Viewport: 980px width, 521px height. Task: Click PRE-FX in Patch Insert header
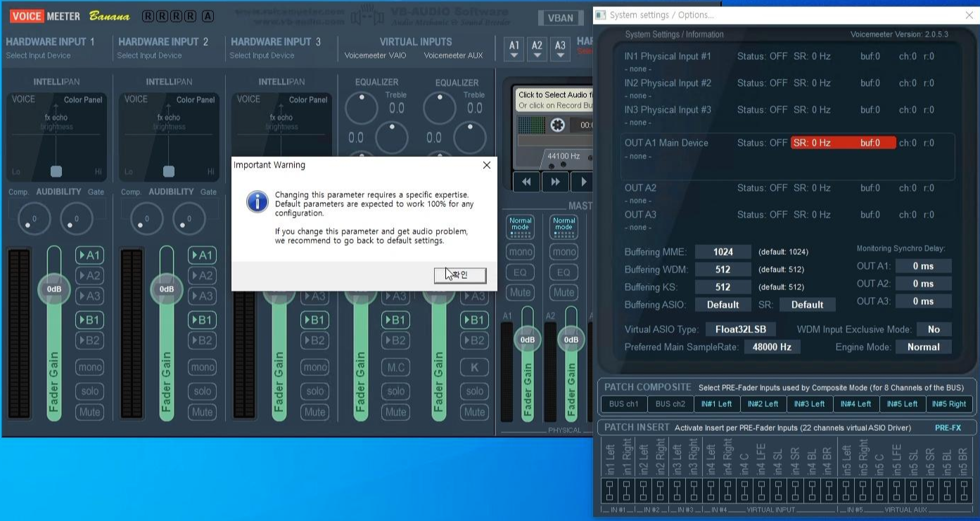pyautogui.click(x=948, y=427)
